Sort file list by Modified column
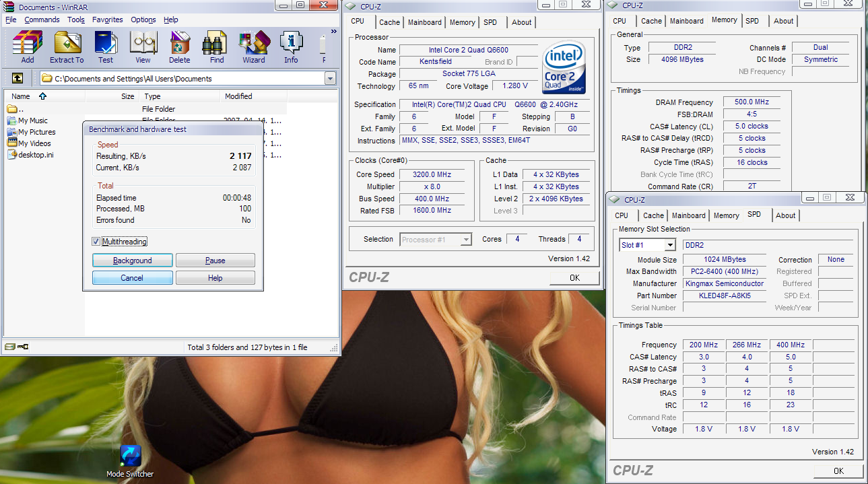Viewport: 868px width, 484px height. (238, 96)
